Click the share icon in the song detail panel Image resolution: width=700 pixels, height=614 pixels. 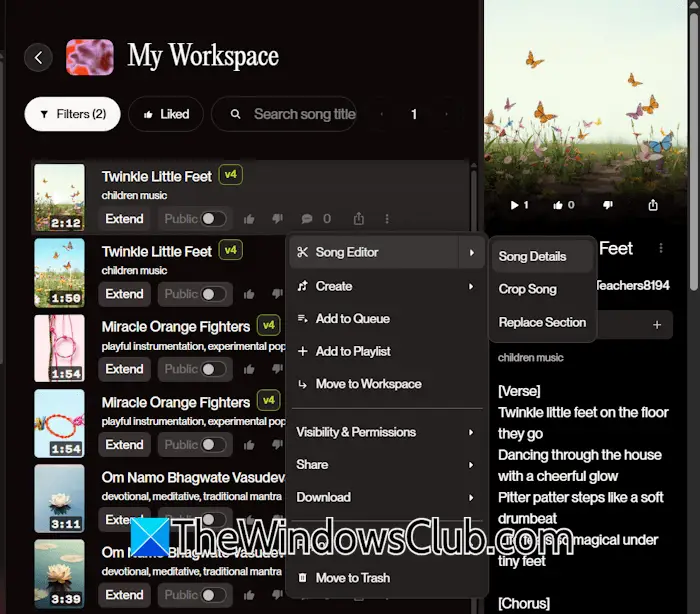point(653,205)
